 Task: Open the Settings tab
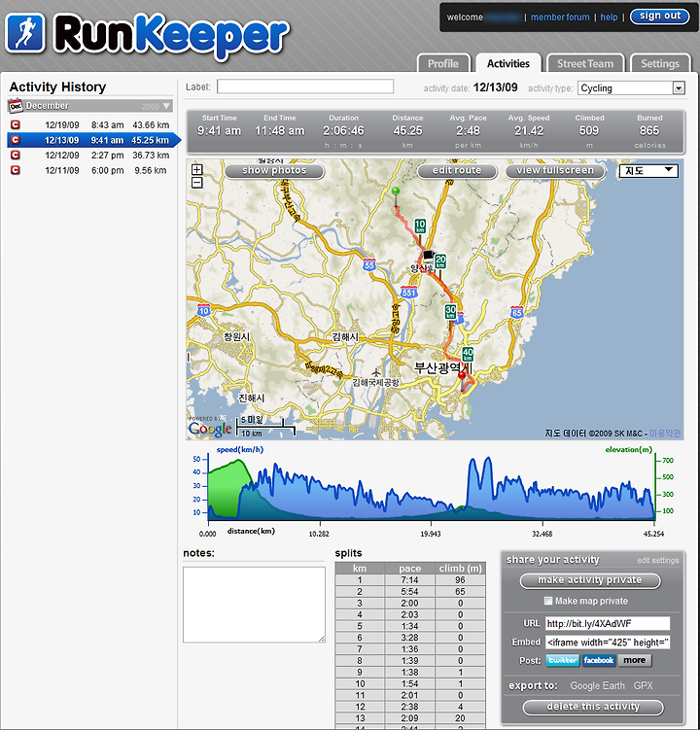660,63
